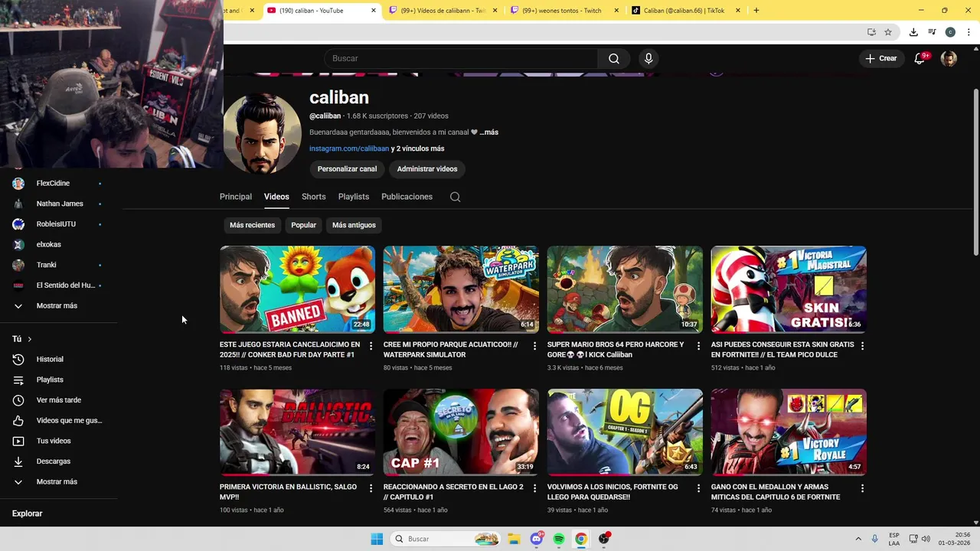
Task: Open the Tú section chevron
Action: pyautogui.click(x=30, y=339)
